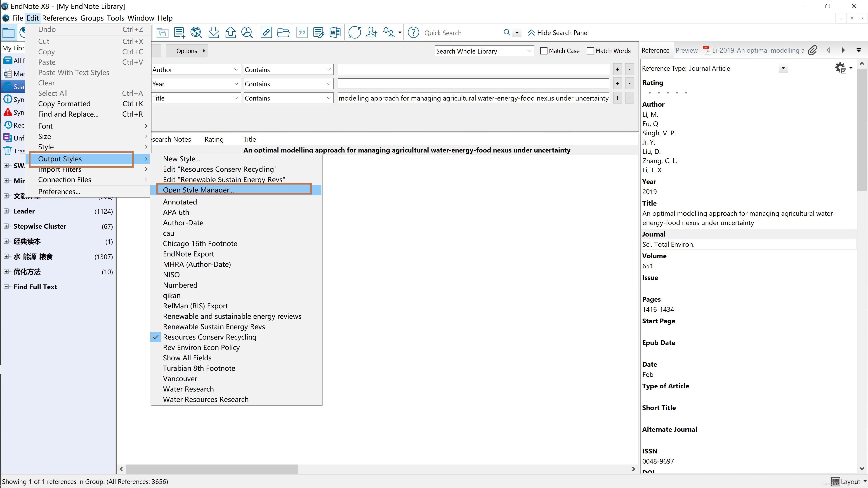Image resolution: width=868 pixels, height=488 pixels.
Task: Click the horizontal scrollbar thumb
Action: point(212,469)
